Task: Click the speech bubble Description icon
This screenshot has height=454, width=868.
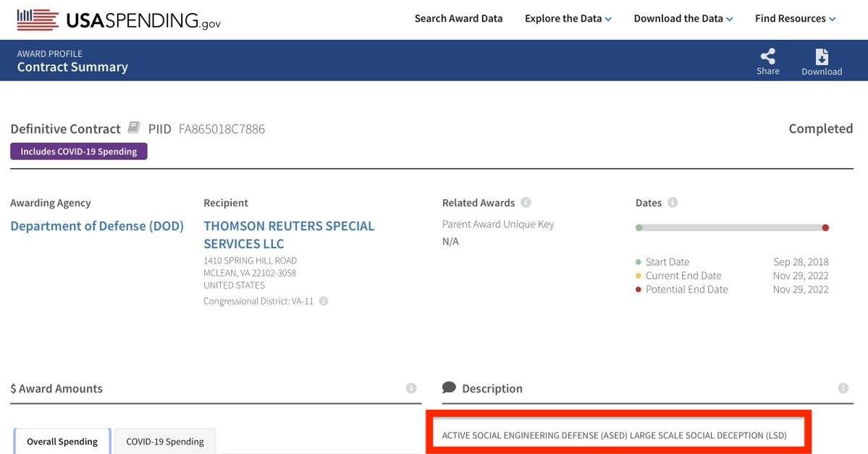Action: pyautogui.click(x=449, y=387)
